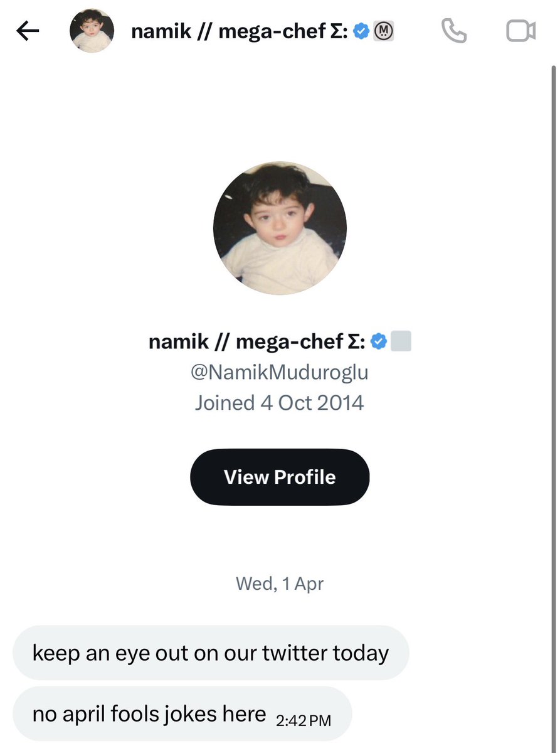Open the large circular profile photo
The image size is (560, 753).
coord(280,228)
